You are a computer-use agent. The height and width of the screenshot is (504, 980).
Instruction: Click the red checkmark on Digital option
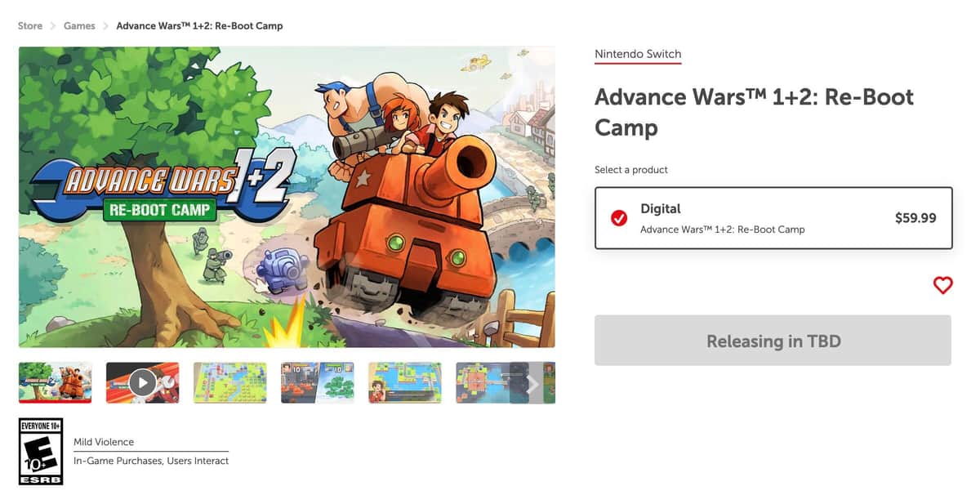(619, 218)
